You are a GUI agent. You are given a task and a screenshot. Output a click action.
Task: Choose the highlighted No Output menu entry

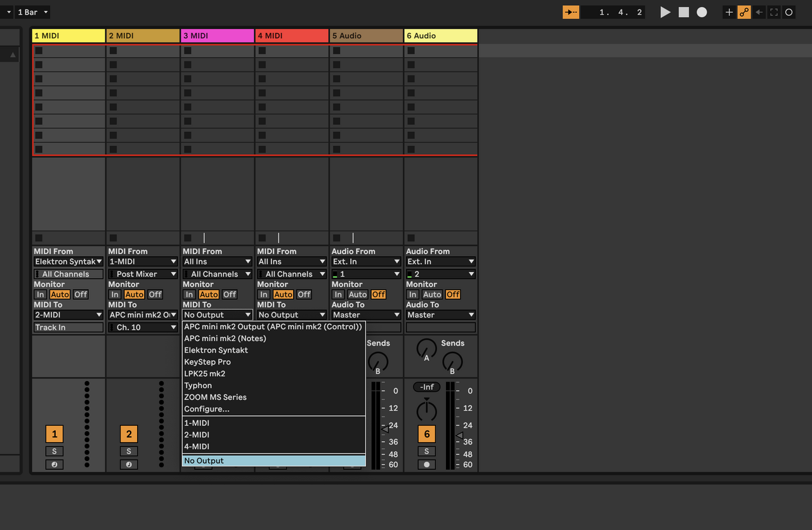click(x=274, y=461)
